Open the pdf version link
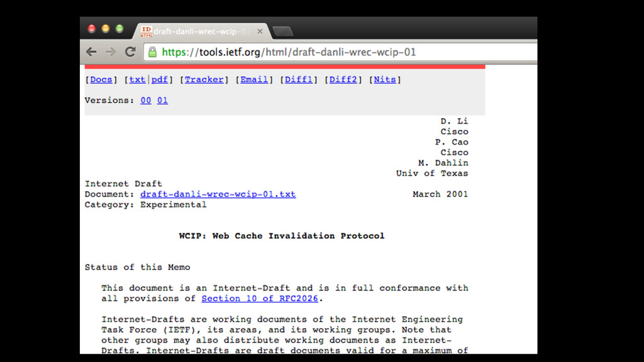Screen dimensions: 644x362 click(159, 80)
